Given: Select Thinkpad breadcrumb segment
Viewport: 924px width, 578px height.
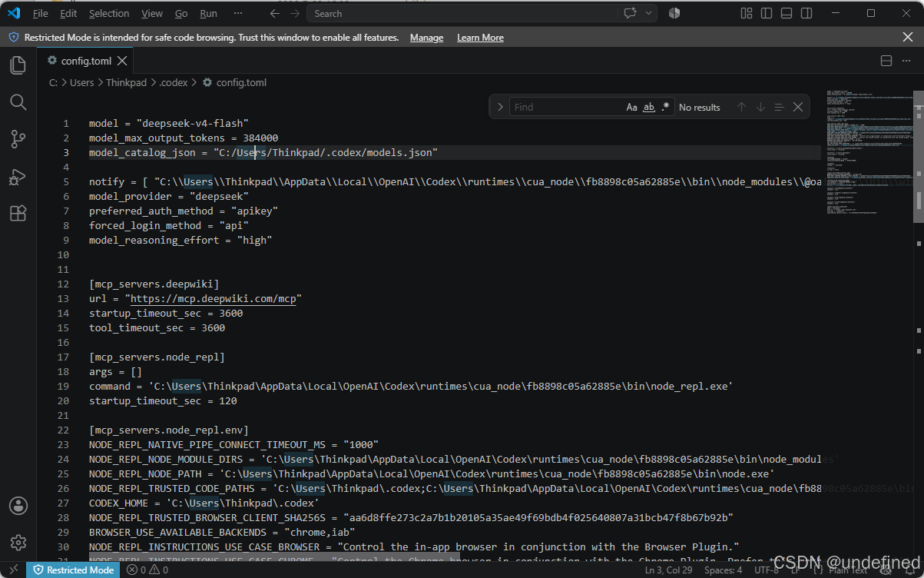Looking at the screenshot, I should point(127,82).
